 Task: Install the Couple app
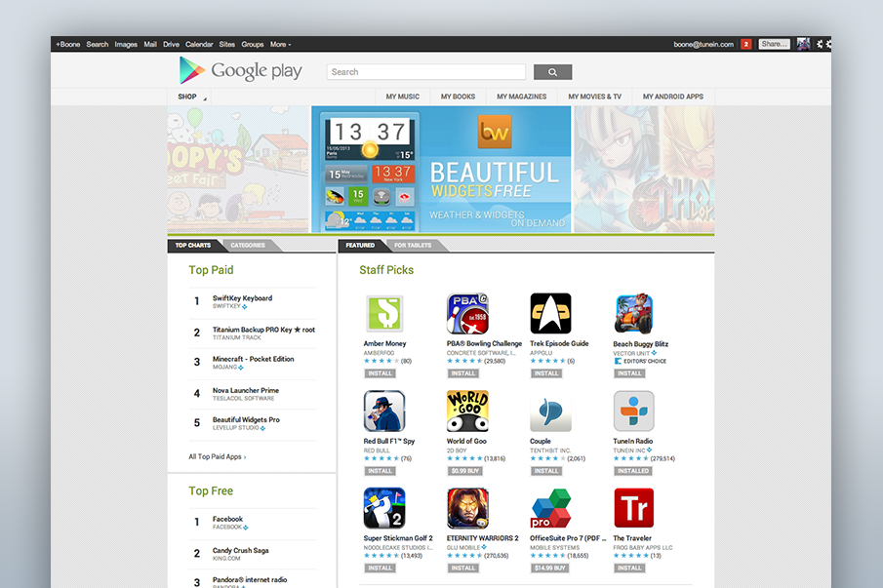tap(545, 471)
